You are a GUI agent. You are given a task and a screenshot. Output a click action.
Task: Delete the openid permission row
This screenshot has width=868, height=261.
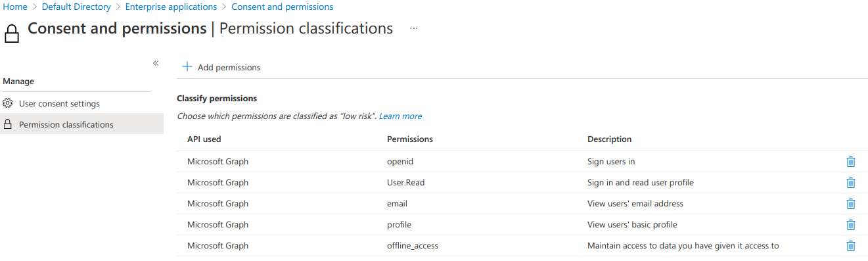coord(850,162)
